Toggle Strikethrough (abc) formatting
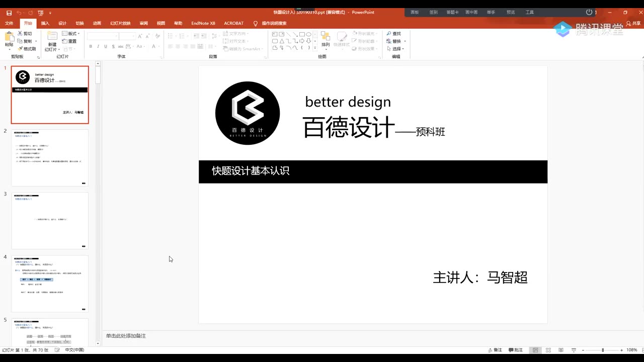This screenshot has width=644, height=362. 121,47
